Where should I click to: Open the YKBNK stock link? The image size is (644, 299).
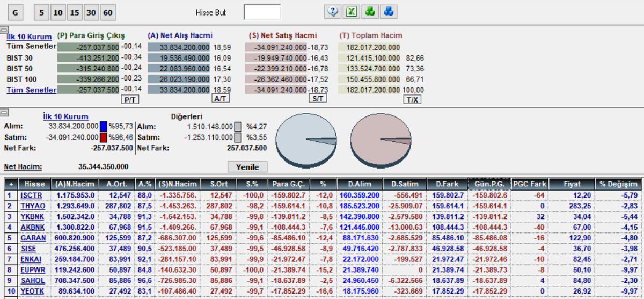33,216
